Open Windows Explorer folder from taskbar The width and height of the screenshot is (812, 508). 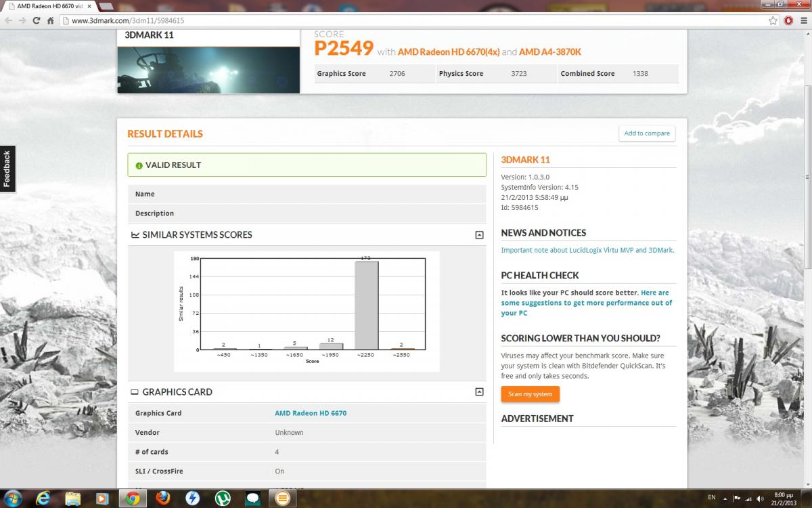73,499
